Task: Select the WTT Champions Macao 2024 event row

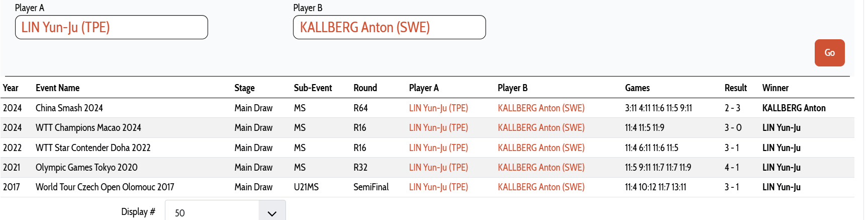Action: pyautogui.click(x=427, y=128)
